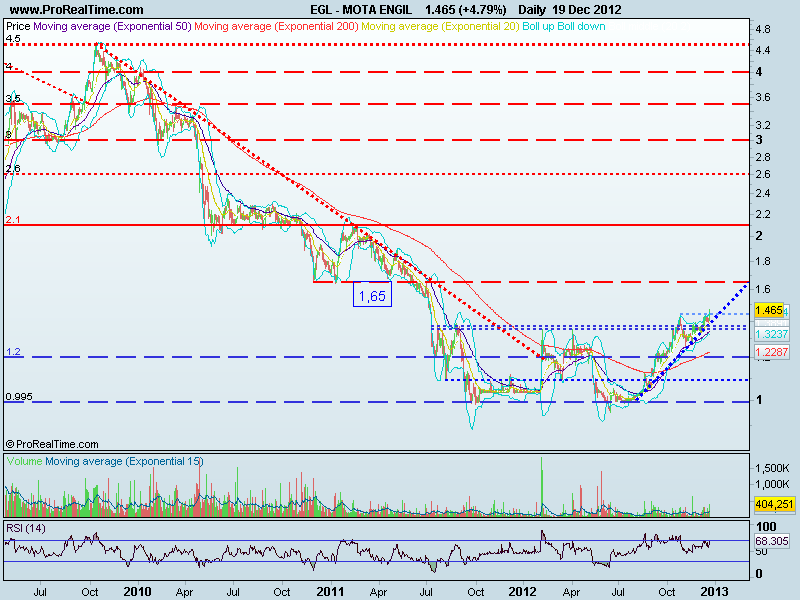Click the red 1.2287 value tag

tap(771, 352)
